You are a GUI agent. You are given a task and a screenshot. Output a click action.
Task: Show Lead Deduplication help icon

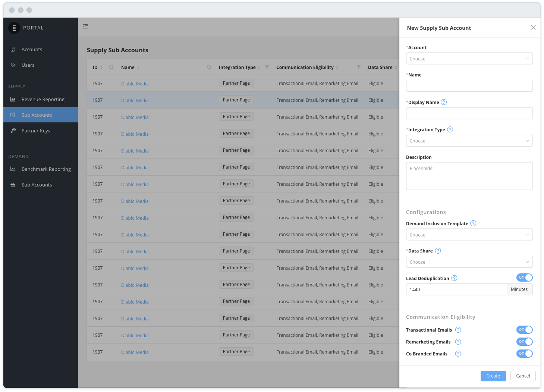(x=454, y=278)
